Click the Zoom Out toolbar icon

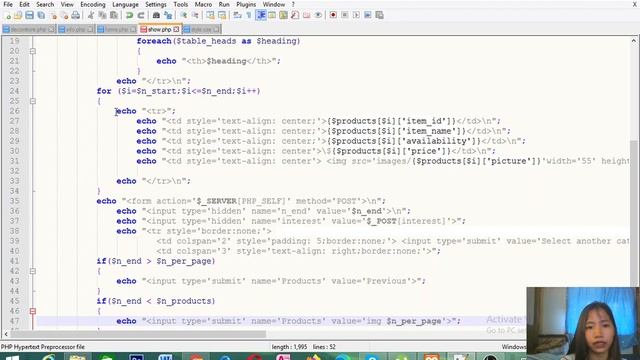195,16
